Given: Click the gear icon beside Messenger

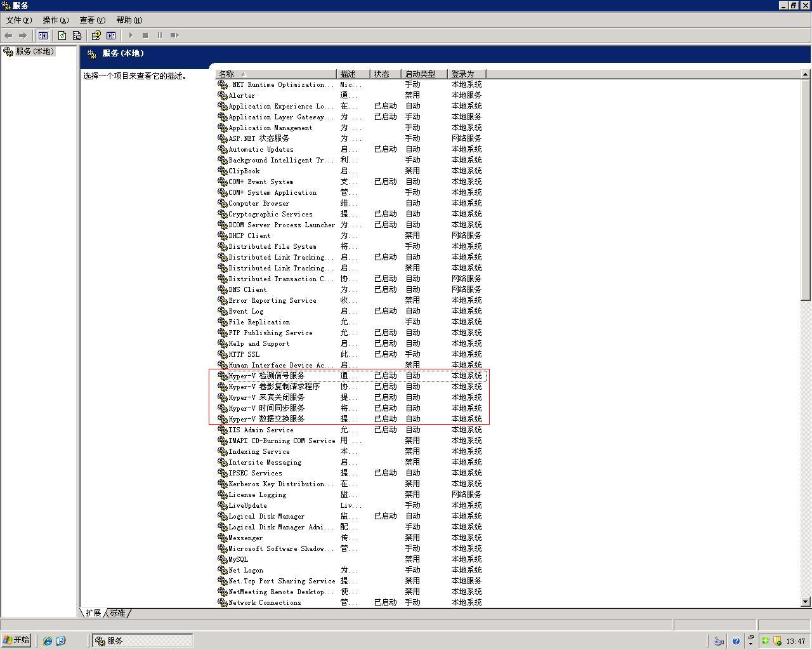Looking at the screenshot, I should pos(223,538).
